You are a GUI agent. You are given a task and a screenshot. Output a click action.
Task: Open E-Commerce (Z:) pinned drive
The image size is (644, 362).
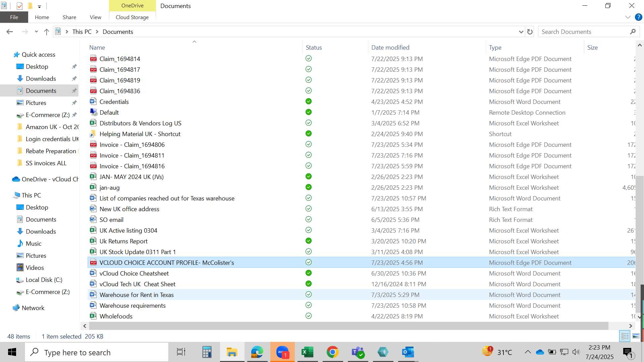(48, 115)
